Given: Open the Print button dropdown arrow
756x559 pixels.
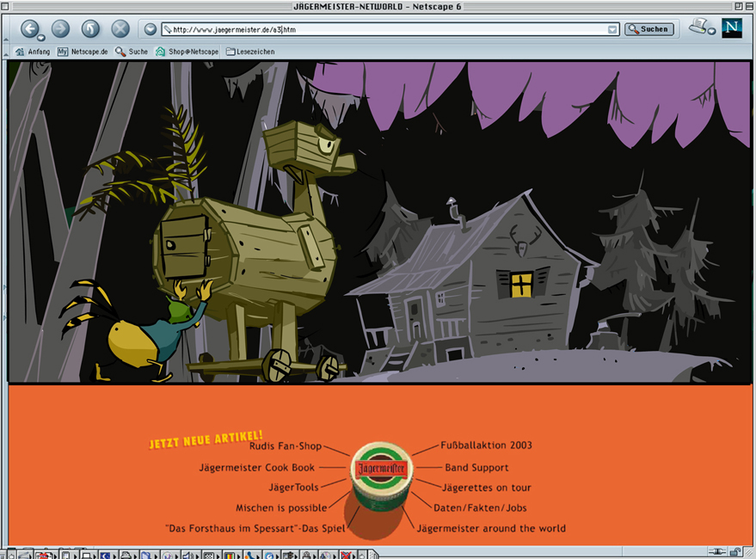Looking at the screenshot, I should [711, 31].
